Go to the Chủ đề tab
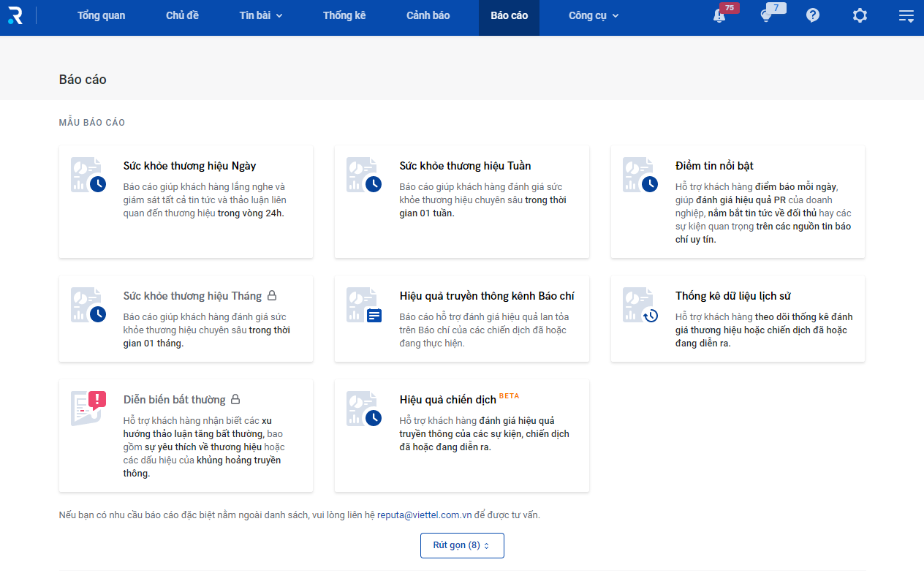 [x=182, y=15]
